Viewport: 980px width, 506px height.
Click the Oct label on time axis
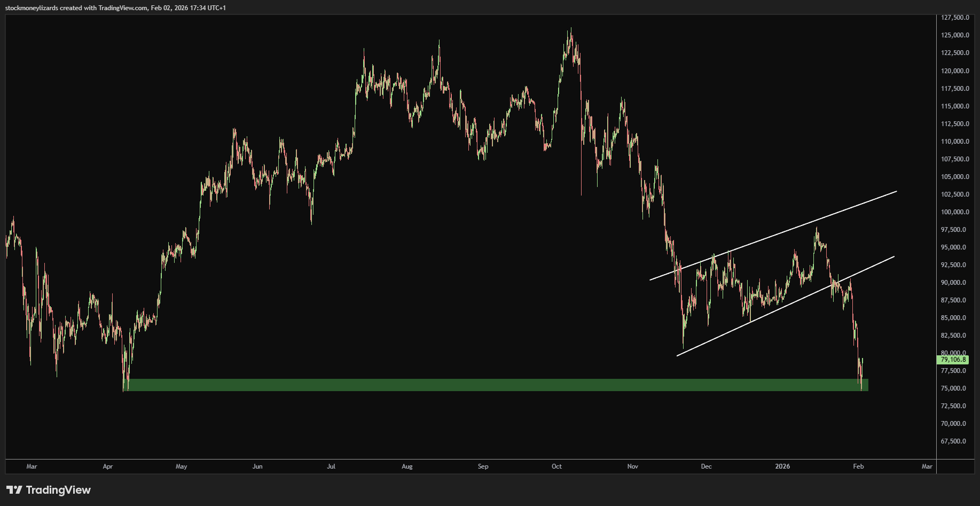pos(556,466)
